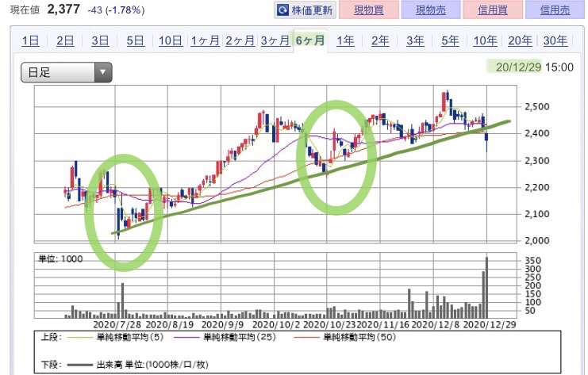Image resolution: width=588 pixels, height=375 pixels.
Task: Switch chart to 5日 period
Action: pos(135,40)
